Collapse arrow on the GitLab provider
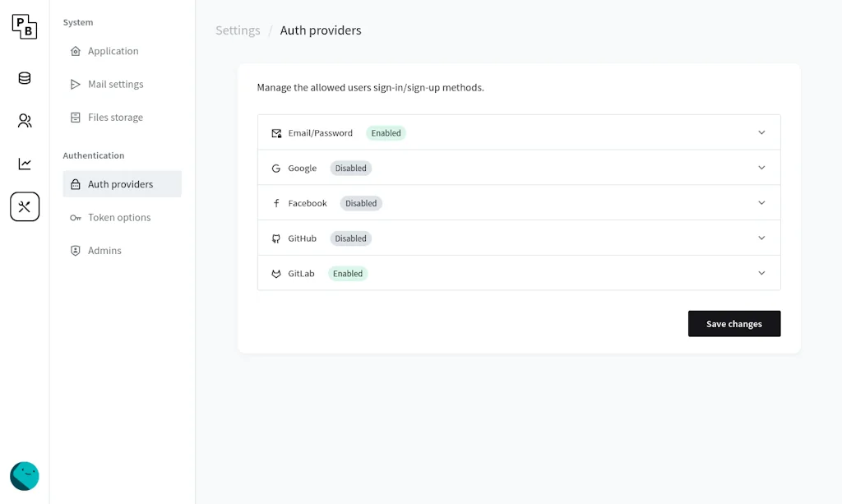Screen dimensions: 842x504 [761, 272]
